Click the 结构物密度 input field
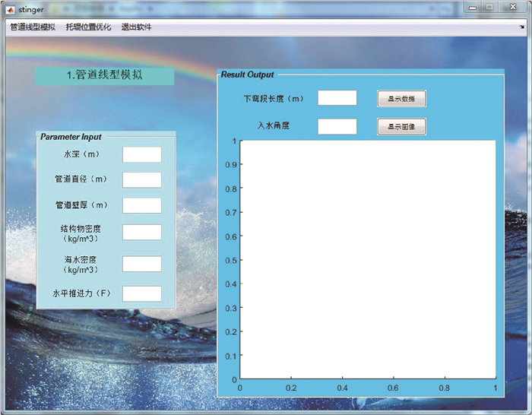This screenshot has height=415, width=532. point(142,232)
